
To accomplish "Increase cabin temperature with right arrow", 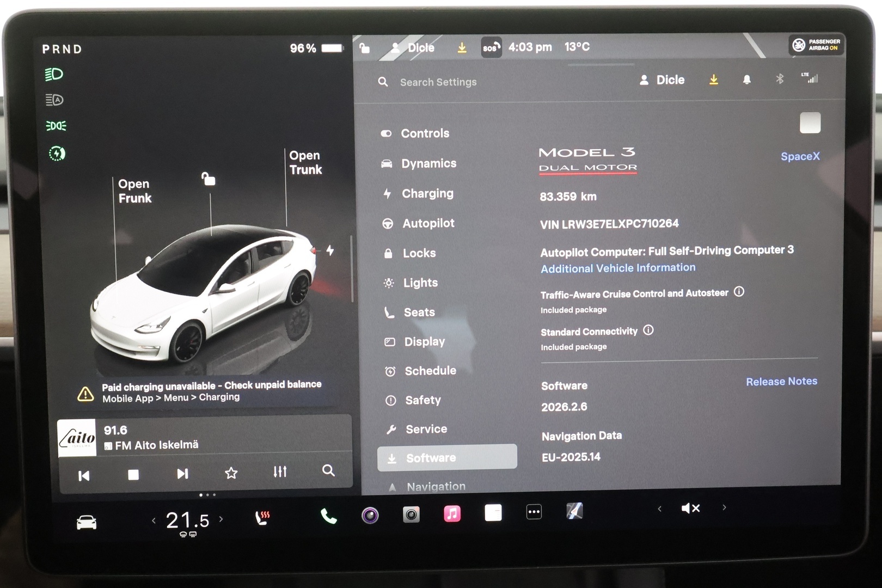I will point(220,519).
